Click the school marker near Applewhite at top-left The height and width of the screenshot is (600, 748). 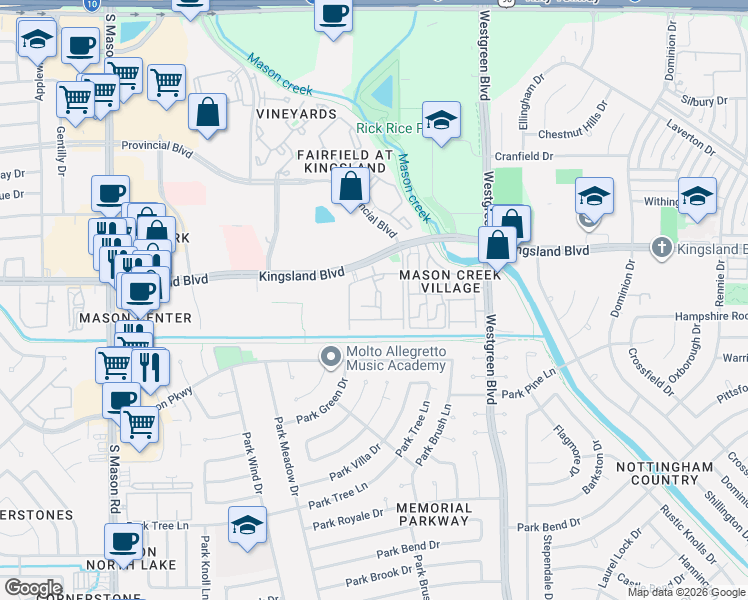tap(38, 41)
